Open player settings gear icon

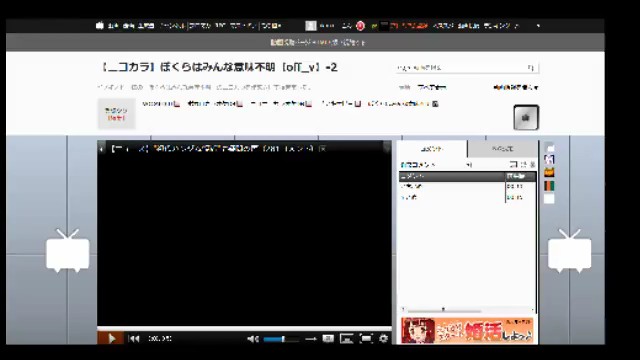384,338
